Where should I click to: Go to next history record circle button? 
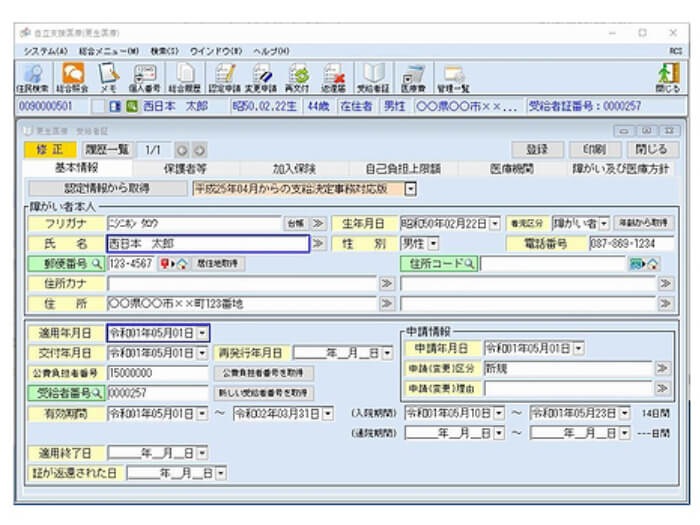pos(200,150)
